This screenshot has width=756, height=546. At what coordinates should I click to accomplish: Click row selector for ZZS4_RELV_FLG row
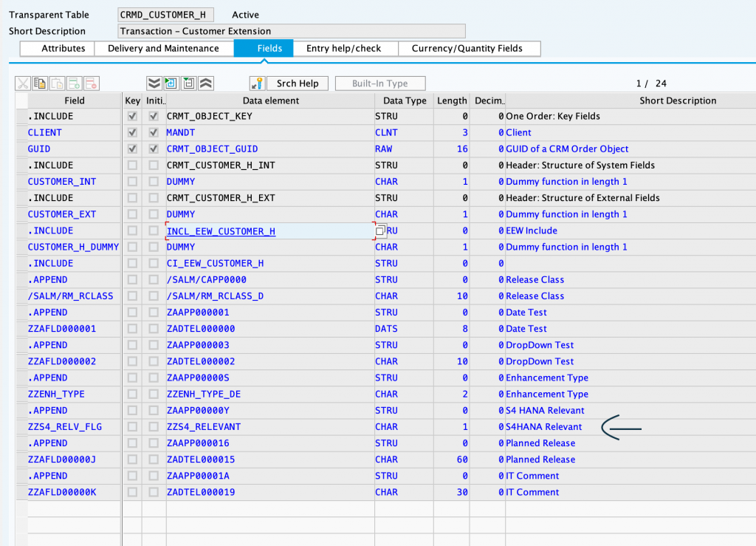(21, 427)
